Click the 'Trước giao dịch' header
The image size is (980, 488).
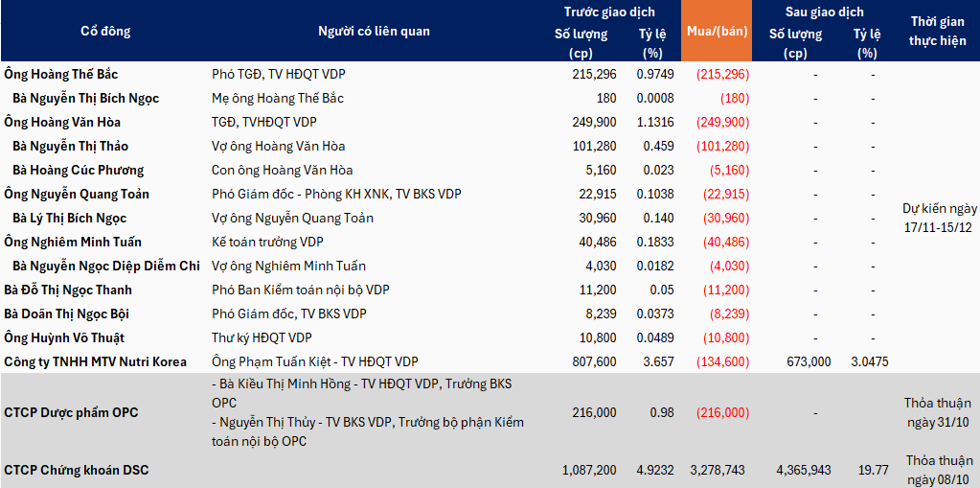[x=609, y=12]
